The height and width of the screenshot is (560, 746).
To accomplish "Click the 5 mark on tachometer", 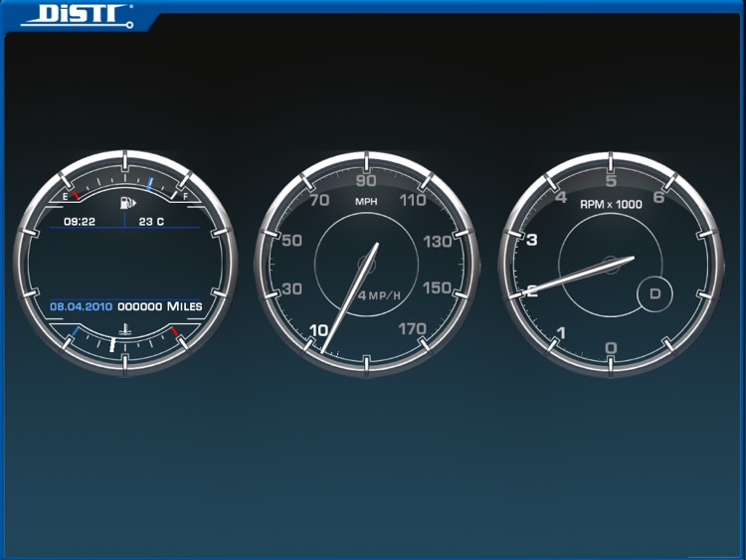I will tap(612, 181).
